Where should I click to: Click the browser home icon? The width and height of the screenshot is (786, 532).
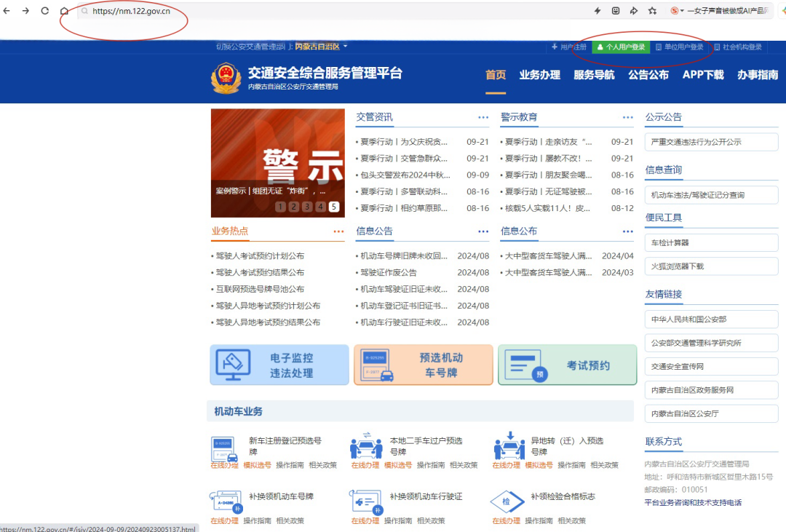click(x=64, y=11)
